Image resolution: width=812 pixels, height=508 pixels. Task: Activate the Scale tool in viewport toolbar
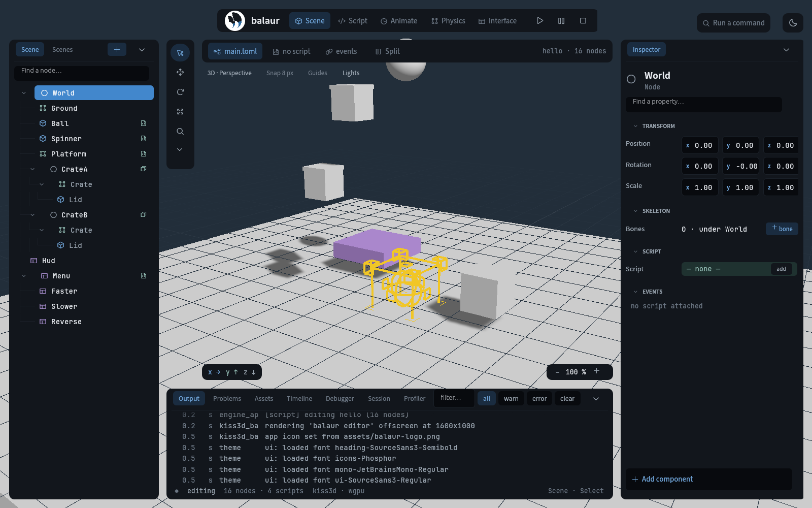coord(180,112)
